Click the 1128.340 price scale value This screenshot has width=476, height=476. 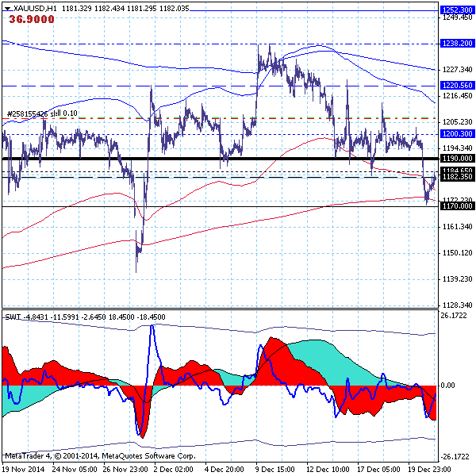(x=457, y=305)
